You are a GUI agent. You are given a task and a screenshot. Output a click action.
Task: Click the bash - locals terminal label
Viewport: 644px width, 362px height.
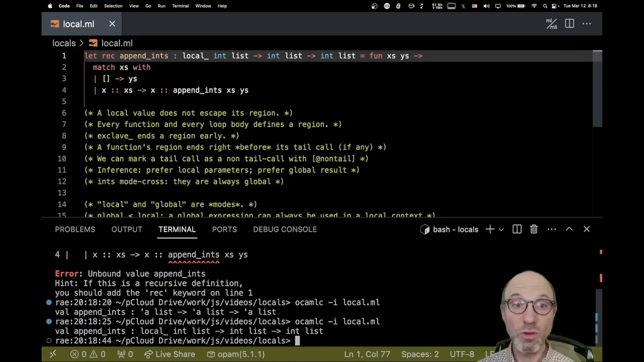click(449, 229)
